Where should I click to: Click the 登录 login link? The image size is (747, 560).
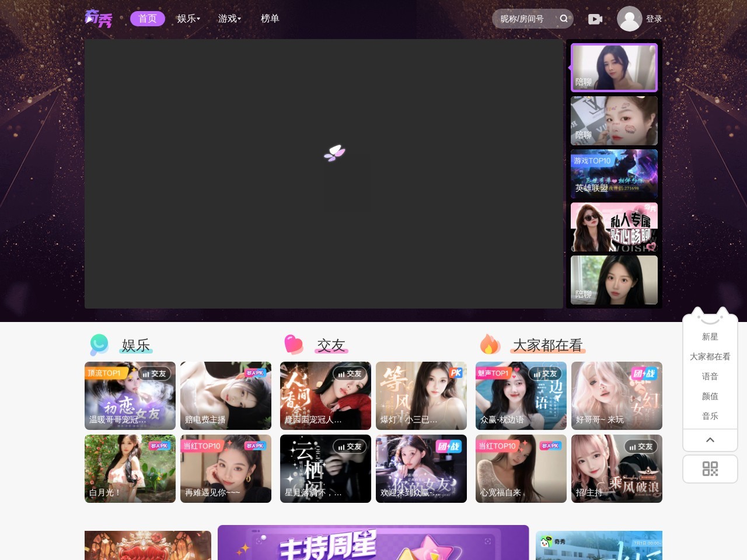654,19
